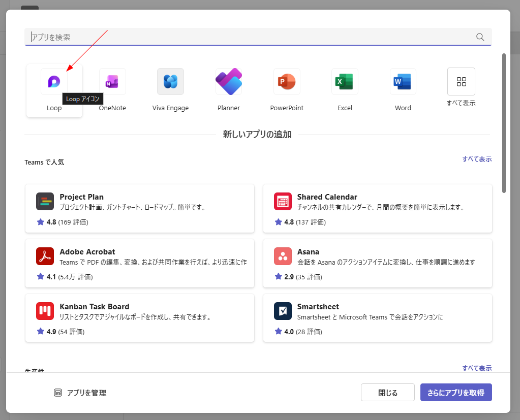
Task: Select the Kanban Task Board card
Action: pyautogui.click(x=140, y=318)
